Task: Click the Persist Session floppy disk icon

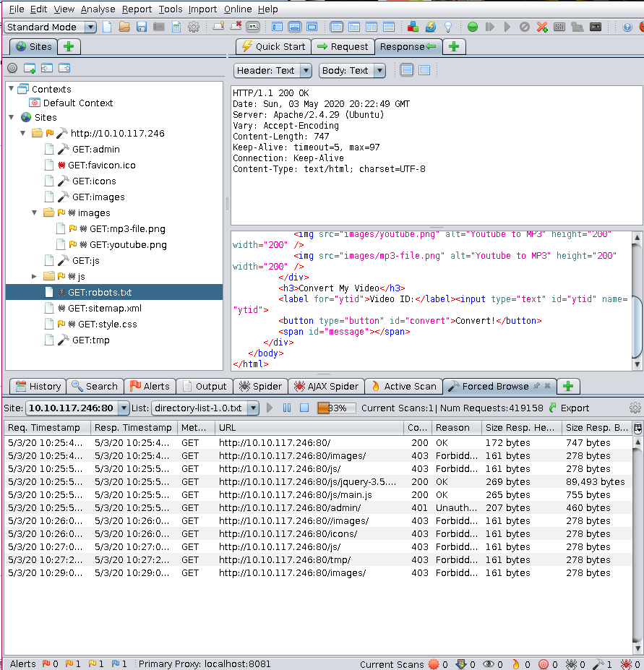Action: 142,27
